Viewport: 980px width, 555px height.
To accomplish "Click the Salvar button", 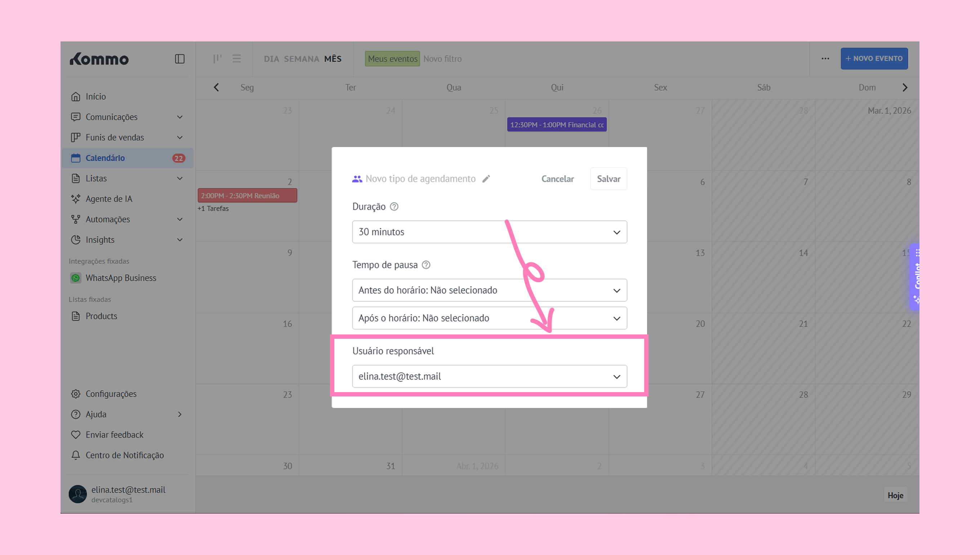I will point(608,179).
